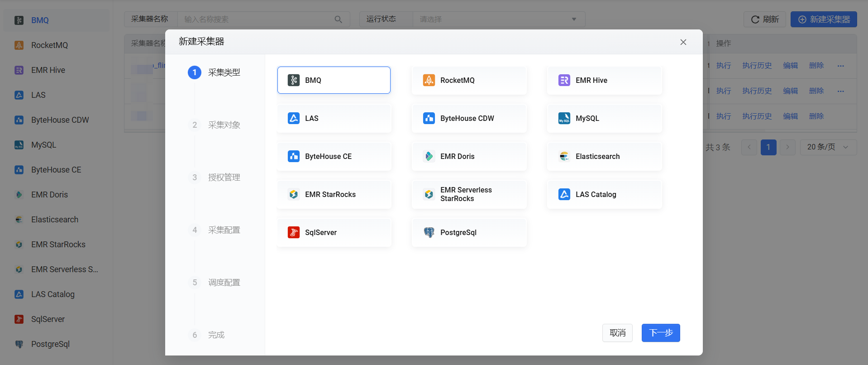This screenshot has height=365, width=868.
Task: Go to the previous page with the left arrow
Action: pyautogui.click(x=749, y=147)
